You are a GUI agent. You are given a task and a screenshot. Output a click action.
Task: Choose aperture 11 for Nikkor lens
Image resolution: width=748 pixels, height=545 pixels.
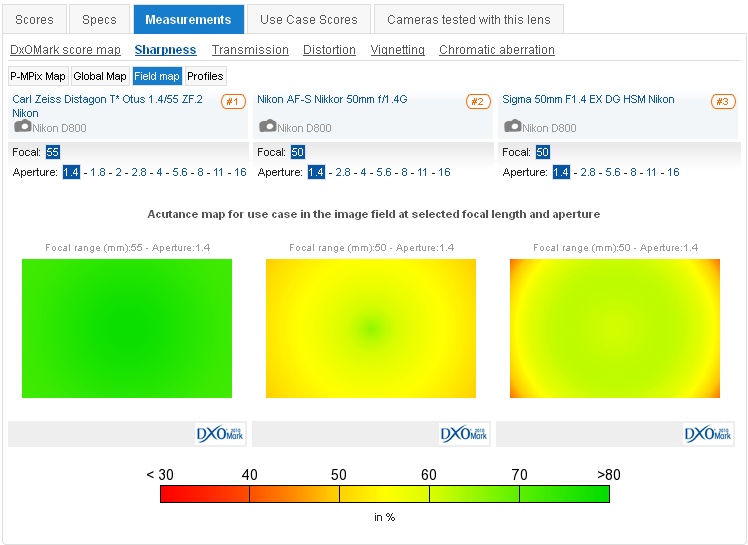pos(423,172)
